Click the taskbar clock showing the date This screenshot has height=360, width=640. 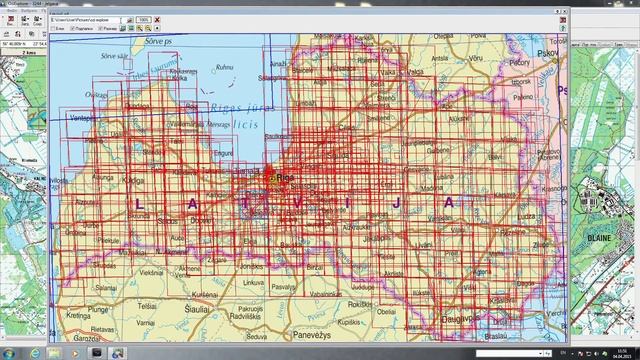(x=622, y=354)
